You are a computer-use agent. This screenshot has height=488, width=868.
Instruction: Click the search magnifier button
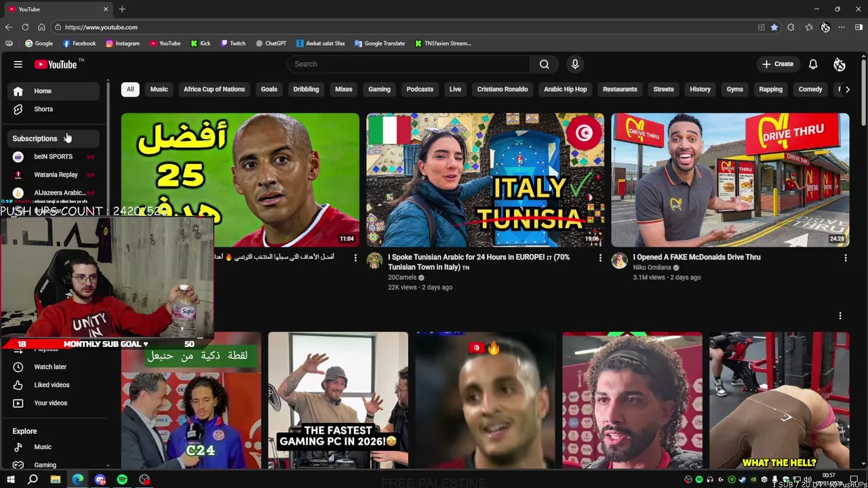point(544,64)
